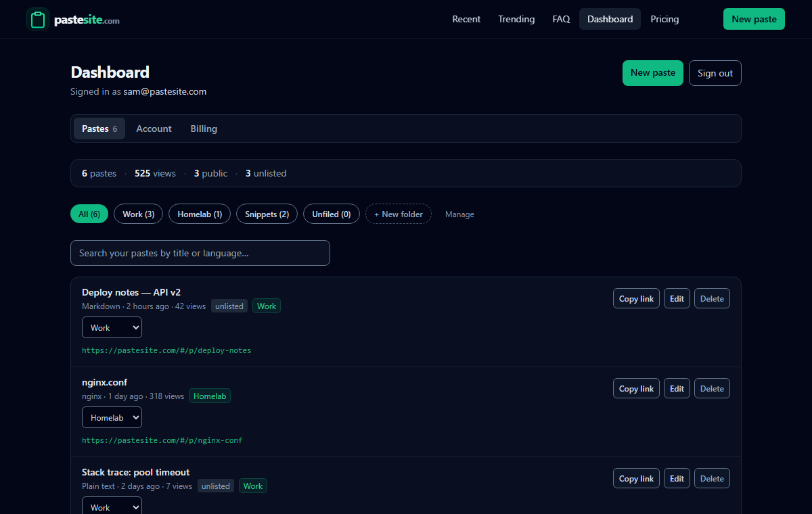
Task: Open the deploy-notes paste URL
Action: coord(166,350)
